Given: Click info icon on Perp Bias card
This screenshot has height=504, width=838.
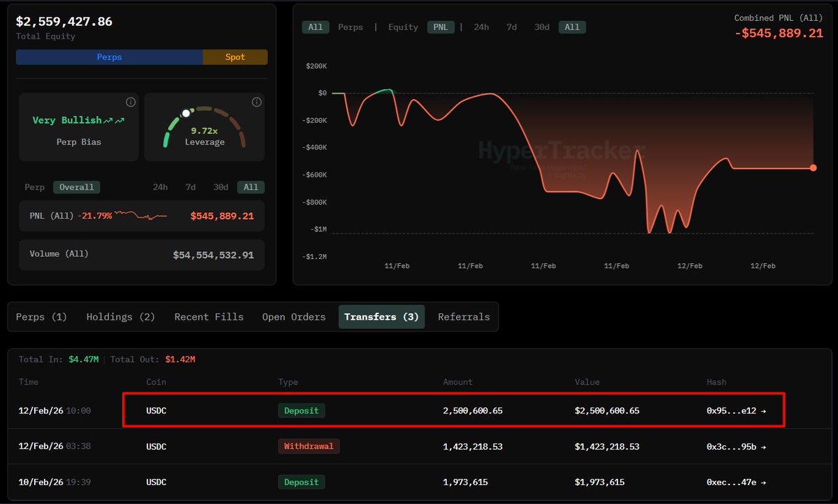Looking at the screenshot, I should 131,103.
